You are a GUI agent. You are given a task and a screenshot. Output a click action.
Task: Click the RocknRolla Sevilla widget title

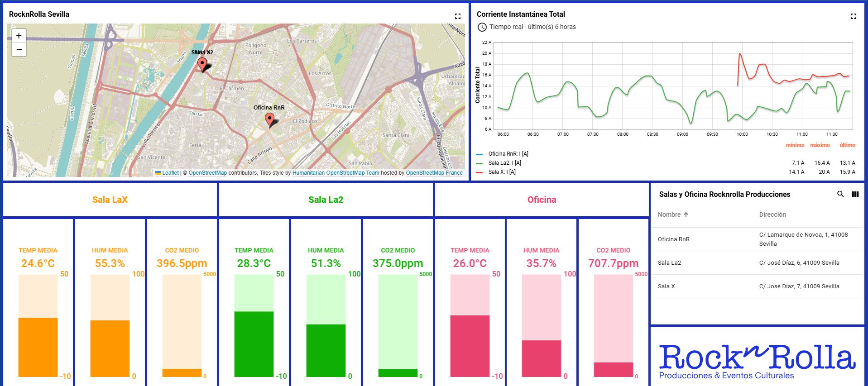click(x=39, y=14)
